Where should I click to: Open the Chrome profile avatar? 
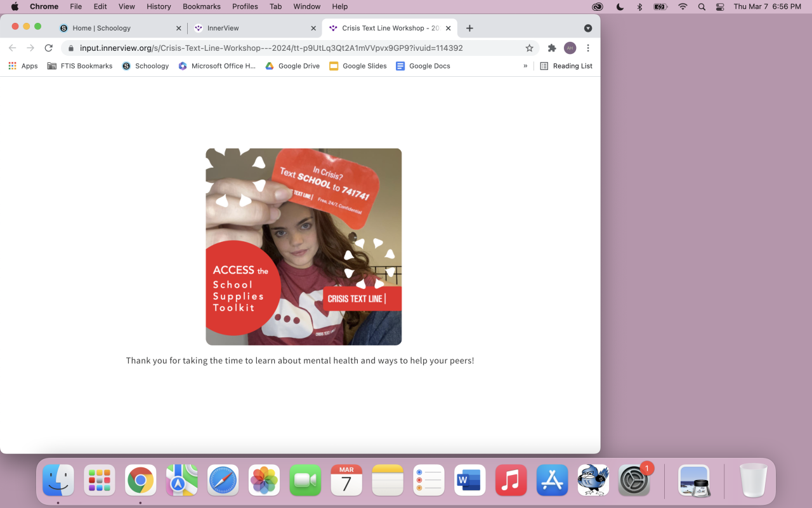(x=570, y=48)
